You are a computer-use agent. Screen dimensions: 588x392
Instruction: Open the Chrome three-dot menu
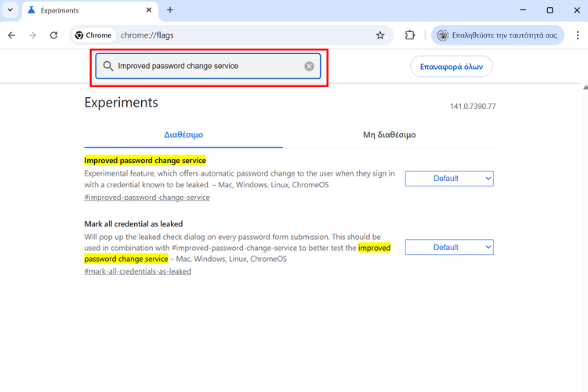[x=578, y=35]
